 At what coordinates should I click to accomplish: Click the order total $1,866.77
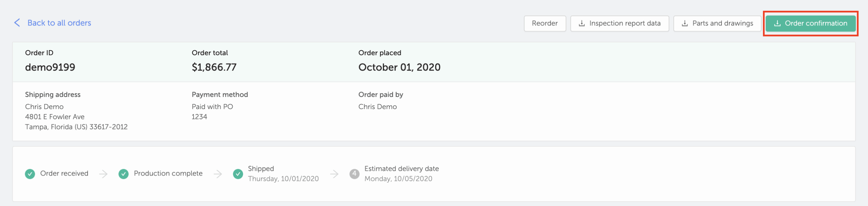tap(214, 67)
